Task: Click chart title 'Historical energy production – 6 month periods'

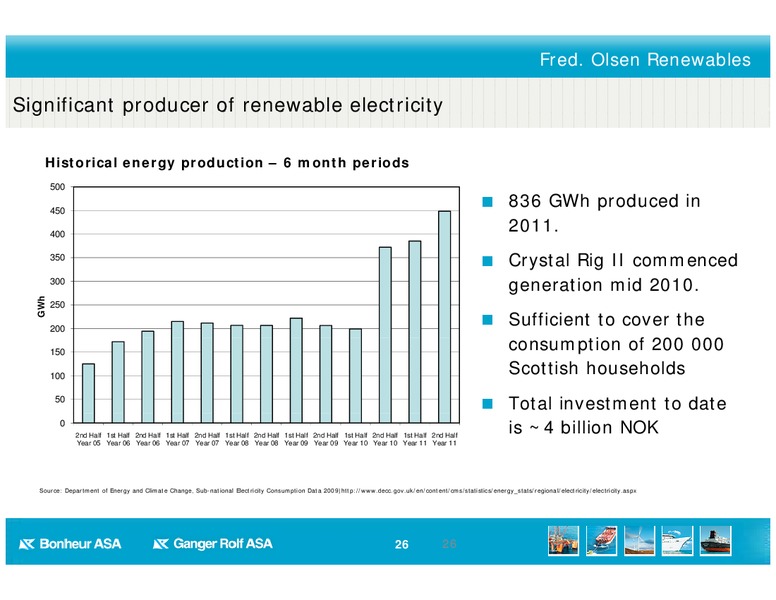Action: tap(227, 163)
